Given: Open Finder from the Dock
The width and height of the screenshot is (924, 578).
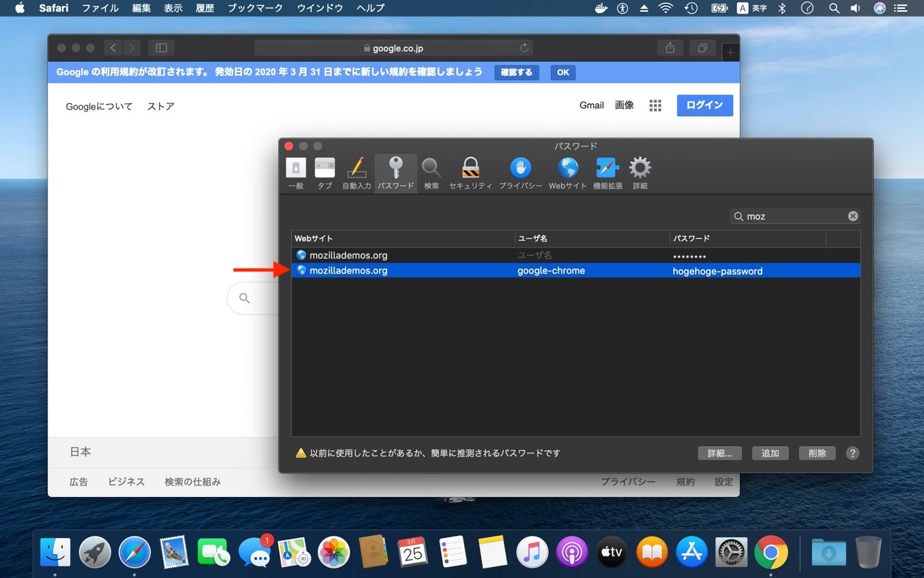Looking at the screenshot, I should (x=55, y=552).
